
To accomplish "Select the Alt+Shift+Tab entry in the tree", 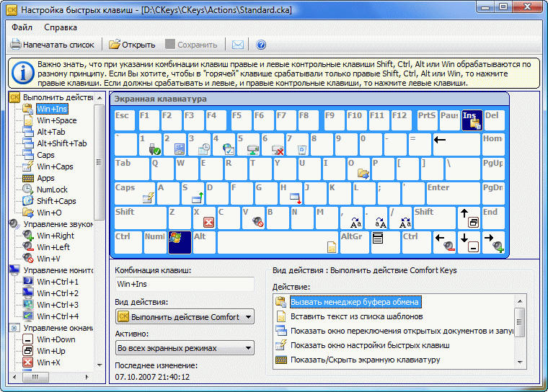I will [x=62, y=143].
